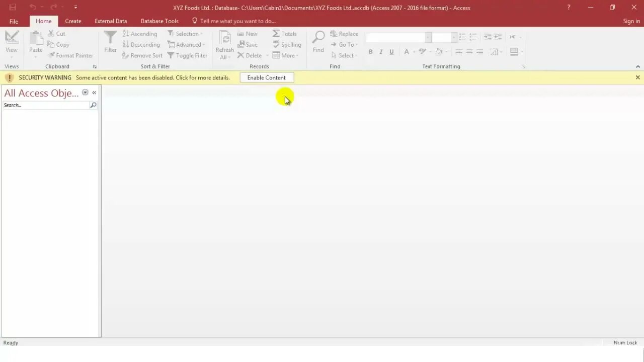Viewport: 644px width, 362px height.
Task: Click security warning message for more details
Action: tap(152, 77)
